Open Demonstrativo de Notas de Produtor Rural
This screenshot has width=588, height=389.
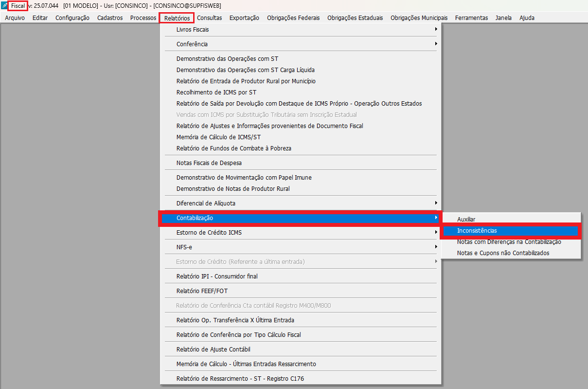[301, 189]
